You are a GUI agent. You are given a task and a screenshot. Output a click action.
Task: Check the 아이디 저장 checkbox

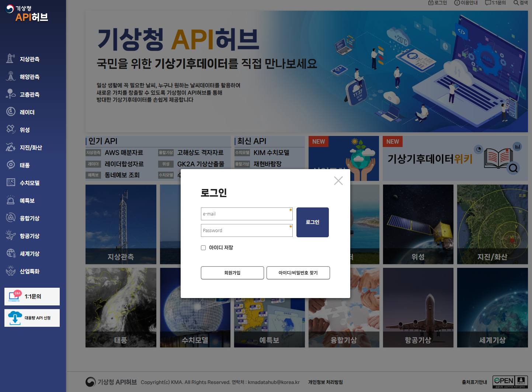[x=203, y=248]
